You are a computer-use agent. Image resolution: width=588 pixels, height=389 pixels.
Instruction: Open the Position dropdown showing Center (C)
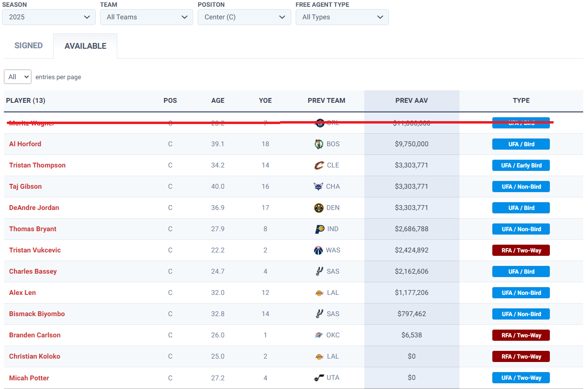coord(244,17)
